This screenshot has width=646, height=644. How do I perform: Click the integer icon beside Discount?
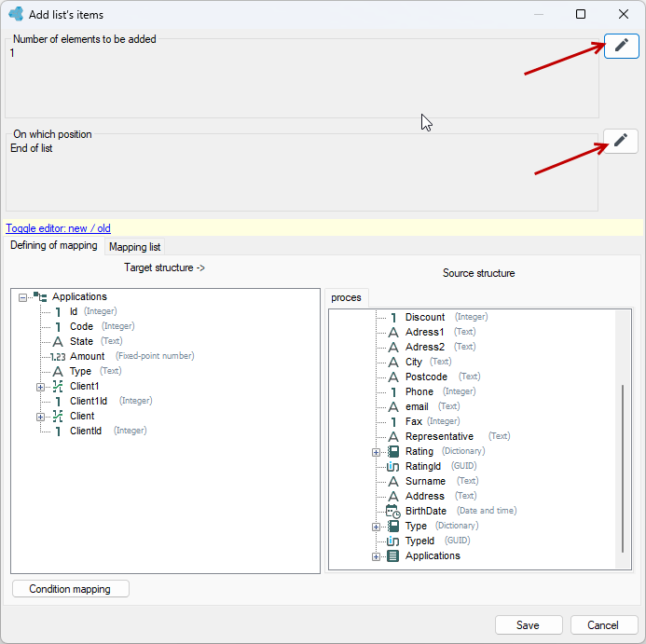393,317
